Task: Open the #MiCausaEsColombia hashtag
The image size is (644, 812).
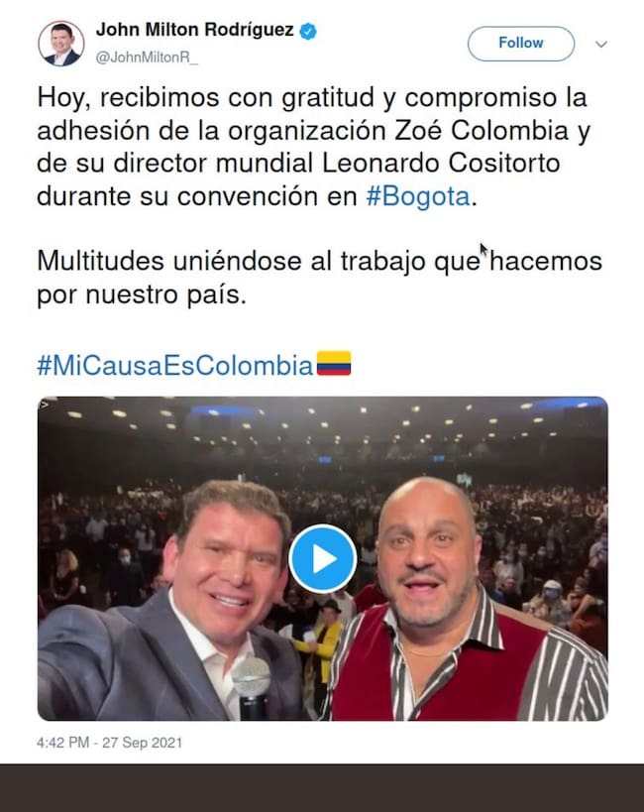Action: [175, 365]
